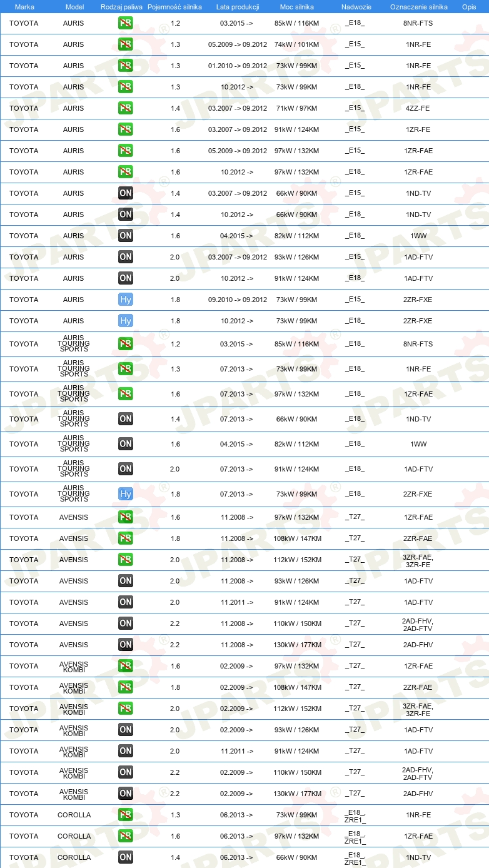Select production dates 01.2010 -> 09.2012
This screenshot has height=868, width=489.
[238, 66]
